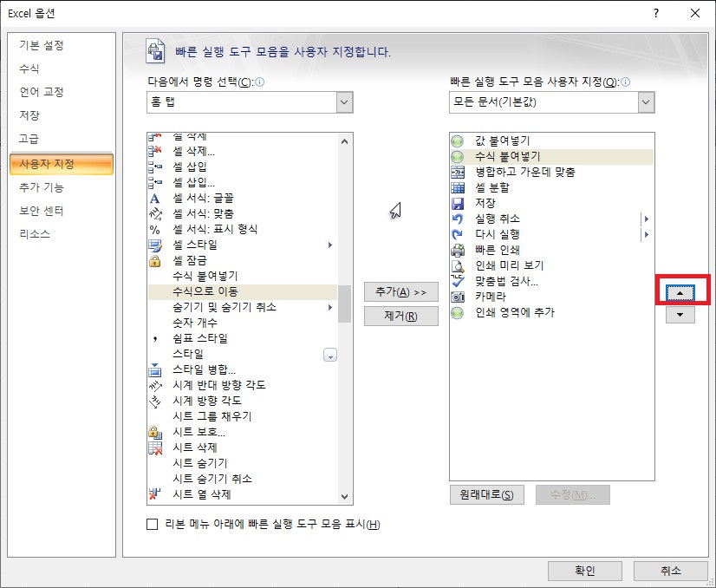Click the 원래대로(S) reset button
The width and height of the screenshot is (716, 588).
(487, 495)
